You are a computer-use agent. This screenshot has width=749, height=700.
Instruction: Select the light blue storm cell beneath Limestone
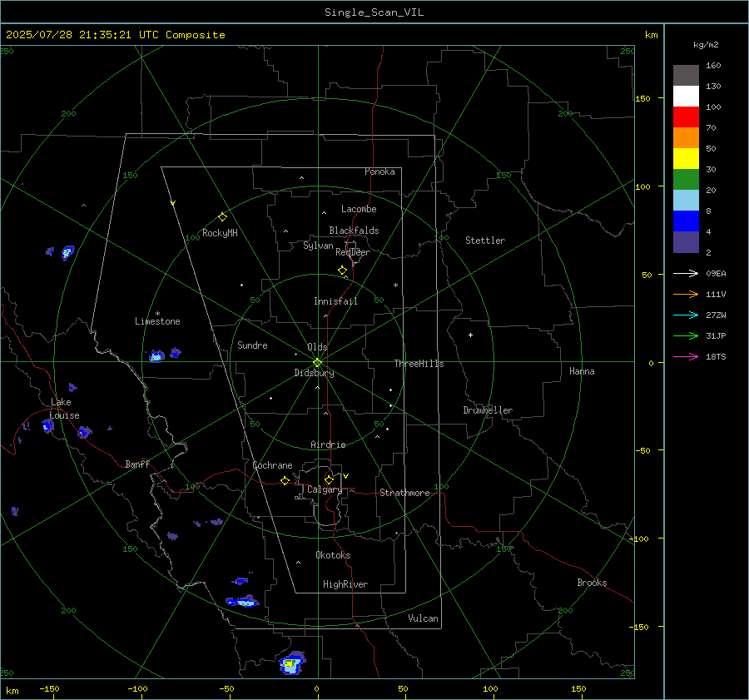[156, 356]
